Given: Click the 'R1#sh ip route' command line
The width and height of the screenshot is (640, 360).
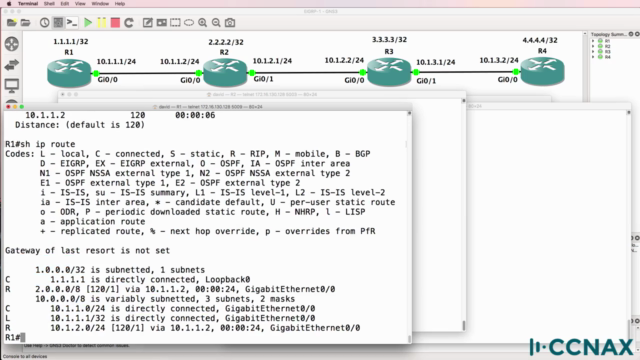Looking at the screenshot, I should point(40,144).
